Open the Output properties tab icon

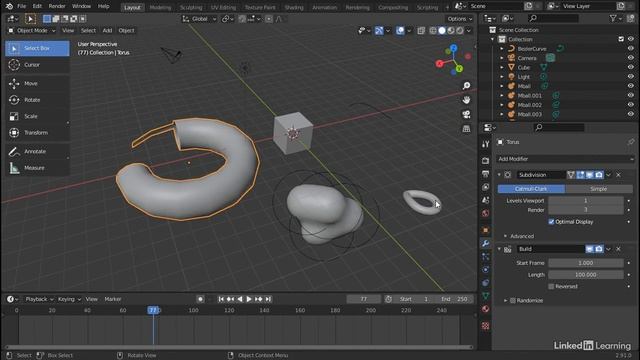(x=485, y=174)
